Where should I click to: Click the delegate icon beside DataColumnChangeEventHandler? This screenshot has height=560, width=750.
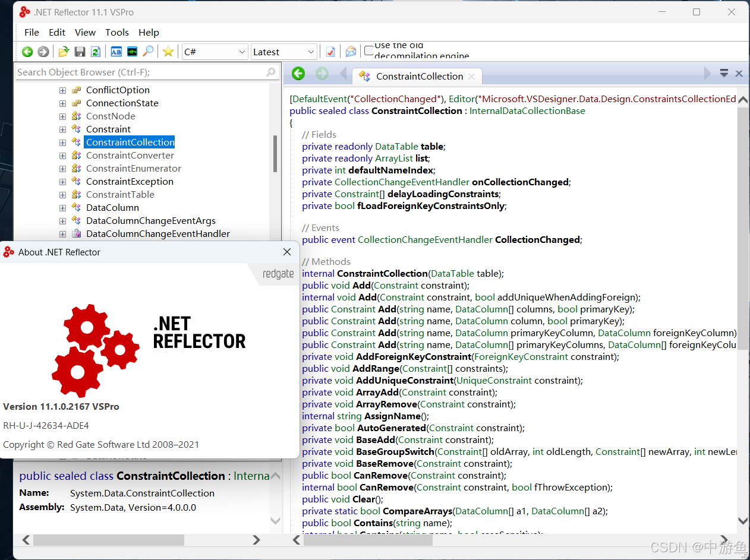click(76, 233)
